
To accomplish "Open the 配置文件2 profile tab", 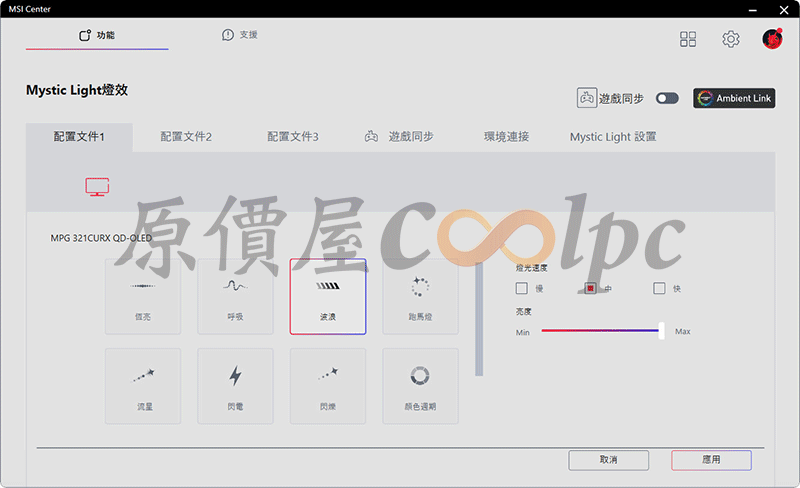I will pyautogui.click(x=186, y=137).
